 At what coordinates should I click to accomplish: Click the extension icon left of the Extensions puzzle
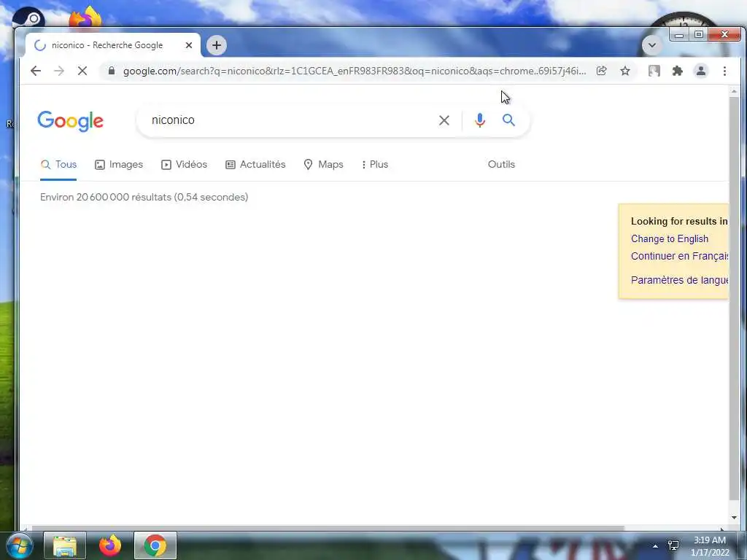click(654, 71)
